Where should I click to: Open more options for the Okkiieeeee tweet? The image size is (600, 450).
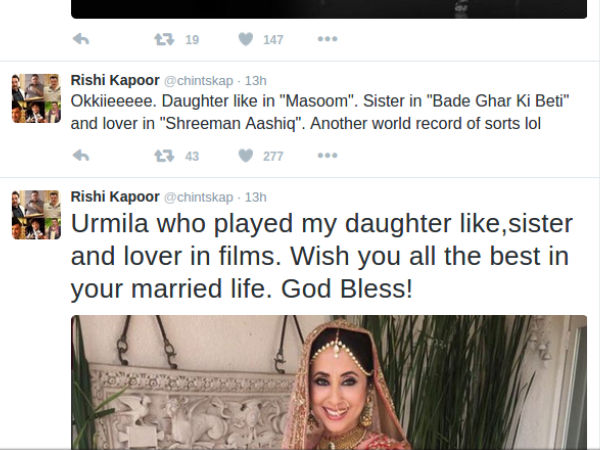(327, 156)
